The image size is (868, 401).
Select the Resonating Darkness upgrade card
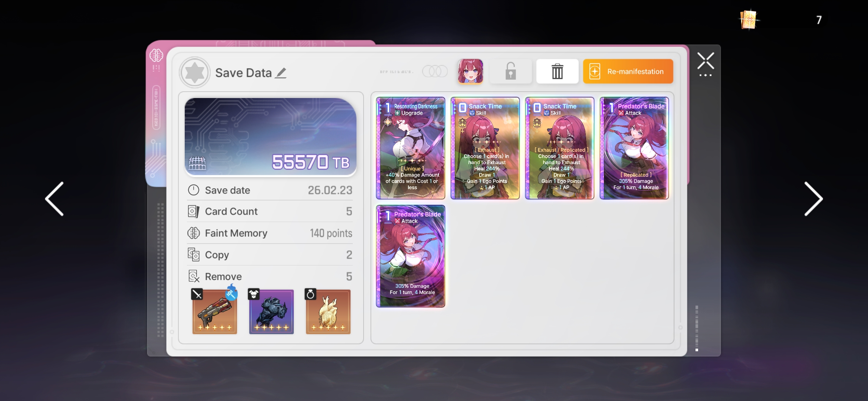pos(410,148)
